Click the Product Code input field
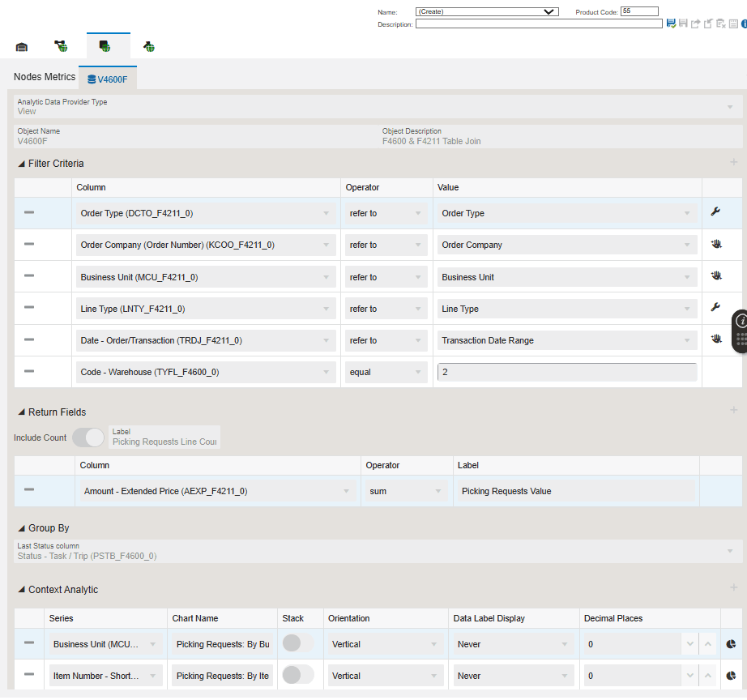 click(x=639, y=11)
